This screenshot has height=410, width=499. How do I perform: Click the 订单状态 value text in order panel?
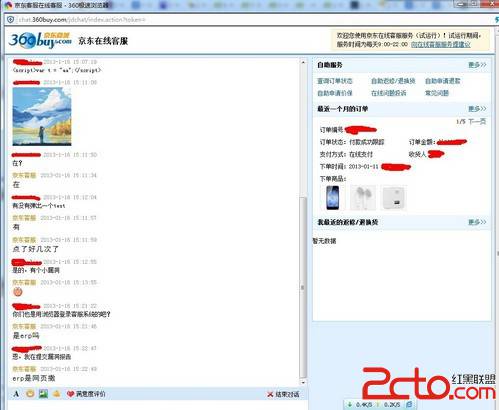pos(367,142)
